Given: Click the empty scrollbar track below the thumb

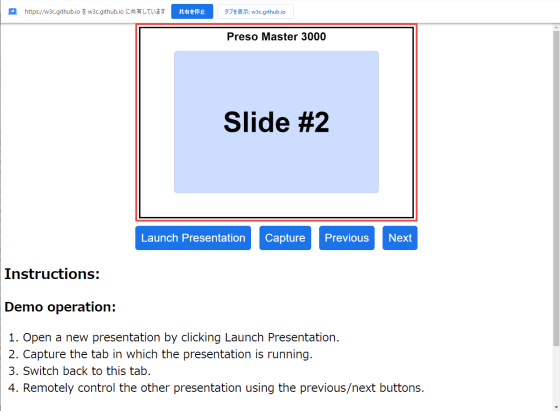Looking at the screenshot, I should (556, 375).
